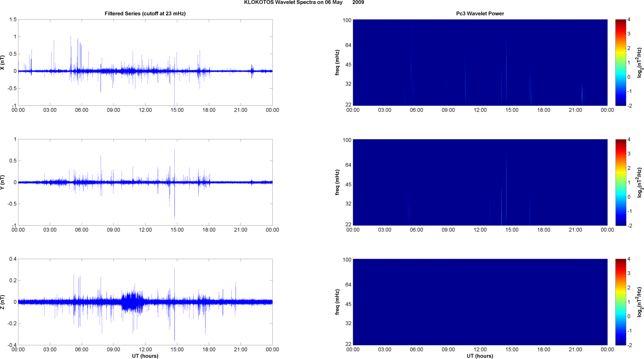Click the 0.4 tick on the Z plot
The height and width of the screenshot is (359, 644).
(x=13, y=259)
